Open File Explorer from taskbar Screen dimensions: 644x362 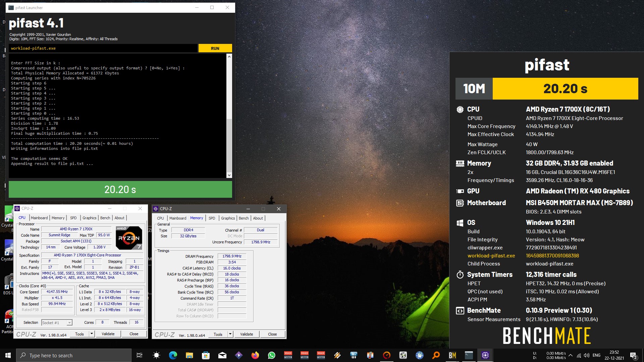coord(189,355)
